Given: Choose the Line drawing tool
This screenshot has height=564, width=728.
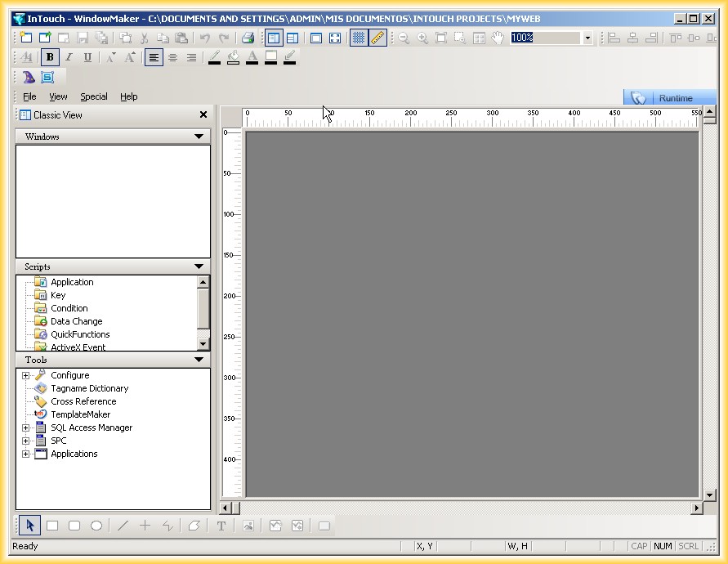Looking at the screenshot, I should (123, 526).
